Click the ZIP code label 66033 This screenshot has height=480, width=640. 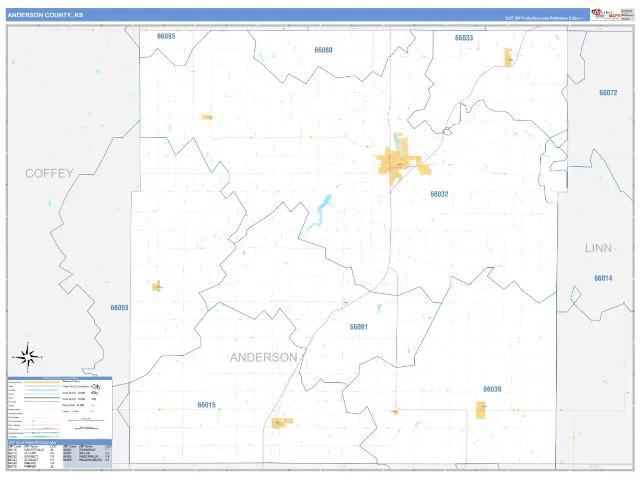tap(464, 38)
